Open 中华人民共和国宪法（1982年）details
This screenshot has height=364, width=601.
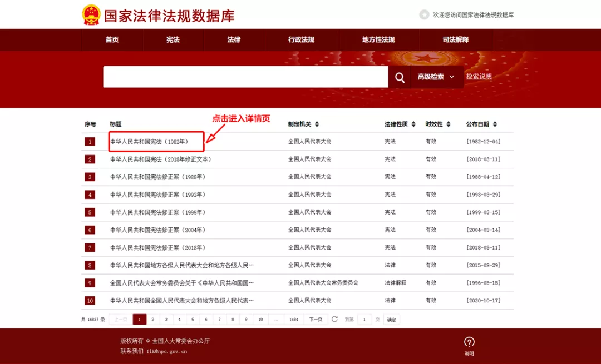click(x=149, y=142)
